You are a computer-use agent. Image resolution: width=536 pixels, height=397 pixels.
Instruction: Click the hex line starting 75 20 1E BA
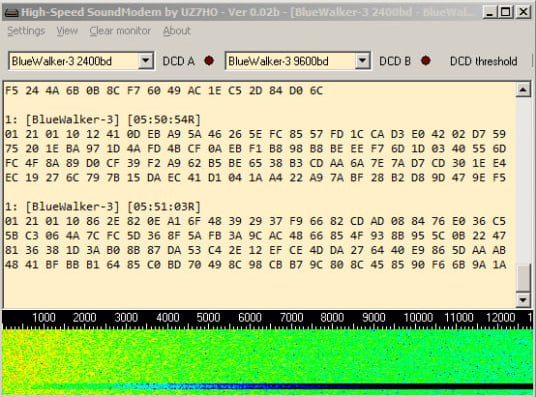click(x=255, y=149)
